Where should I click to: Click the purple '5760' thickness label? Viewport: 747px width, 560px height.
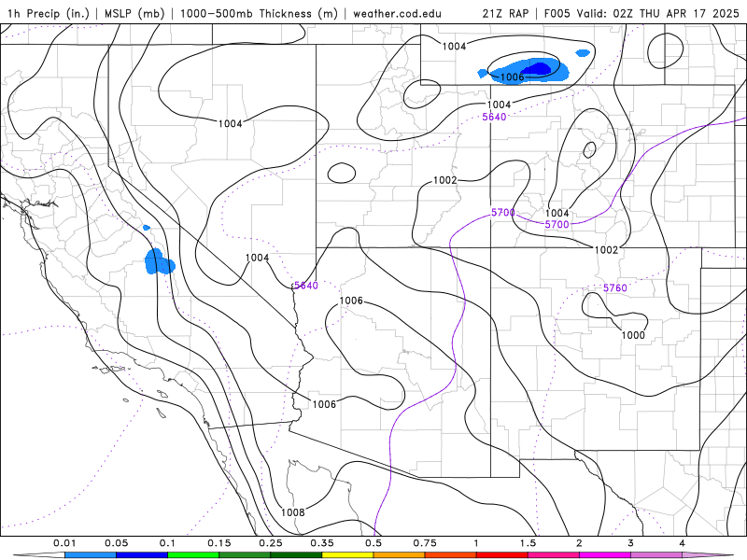[x=615, y=288]
